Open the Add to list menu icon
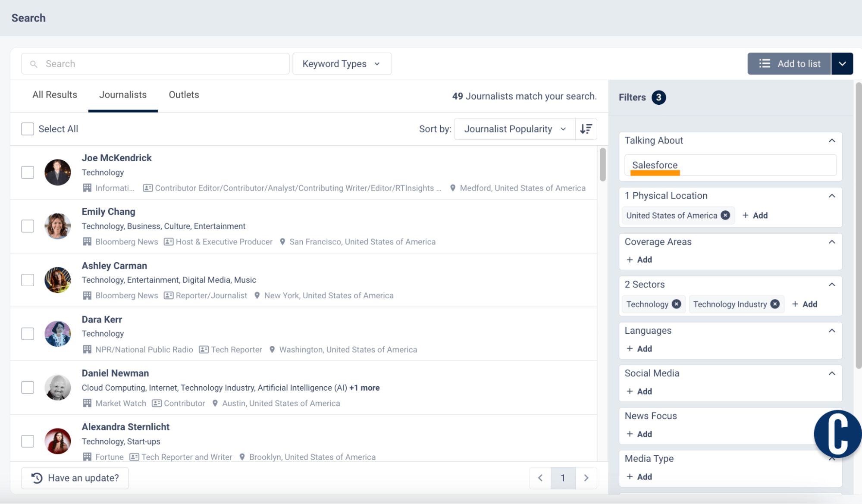Screen dimensions: 862x504 [842, 63]
